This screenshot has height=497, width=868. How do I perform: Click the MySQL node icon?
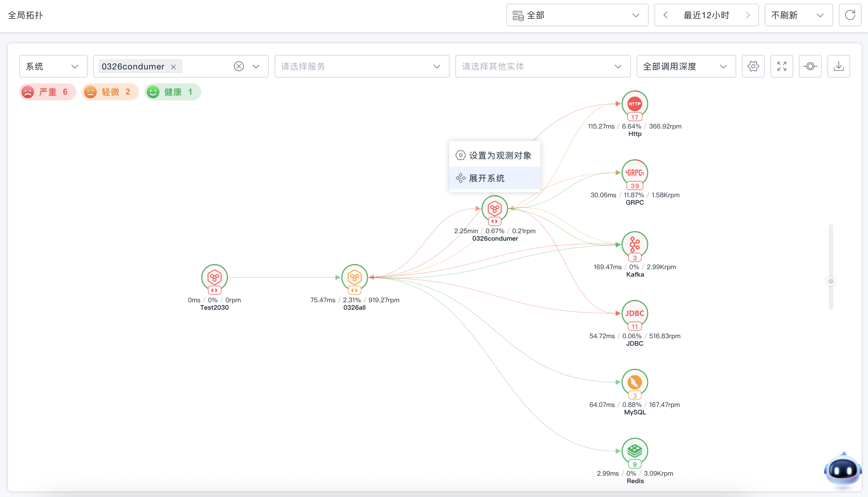(x=634, y=382)
